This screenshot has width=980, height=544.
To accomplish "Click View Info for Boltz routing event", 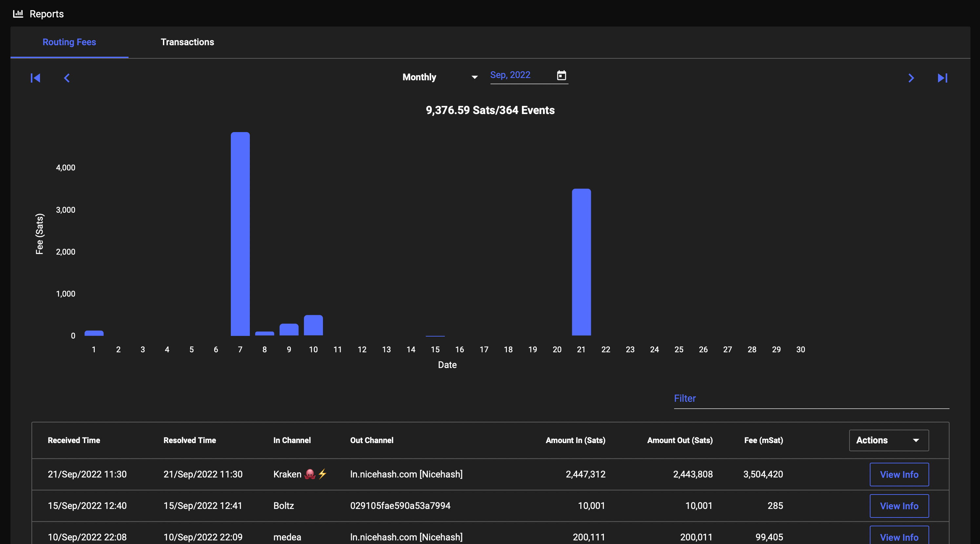I will (x=900, y=506).
